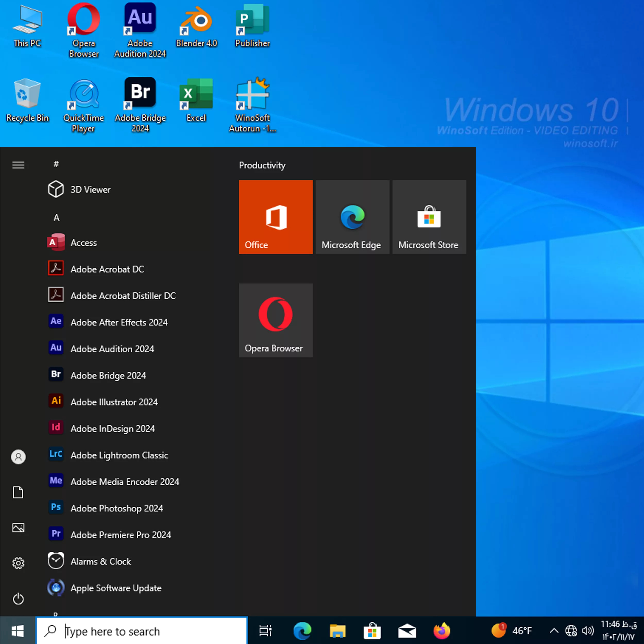Click the Productivity group title
The height and width of the screenshot is (644, 644).
tap(262, 165)
